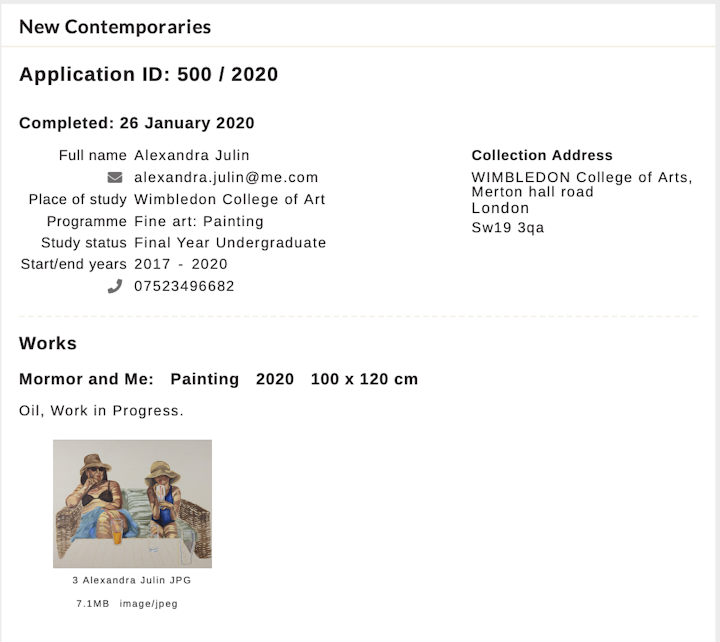Select the full name Alexandra Julin
The image size is (720, 642).
click(192, 155)
